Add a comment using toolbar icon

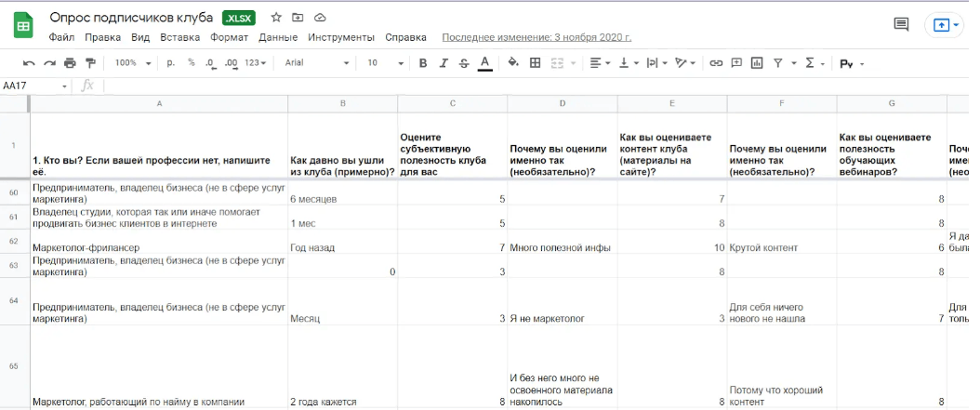tap(735, 63)
